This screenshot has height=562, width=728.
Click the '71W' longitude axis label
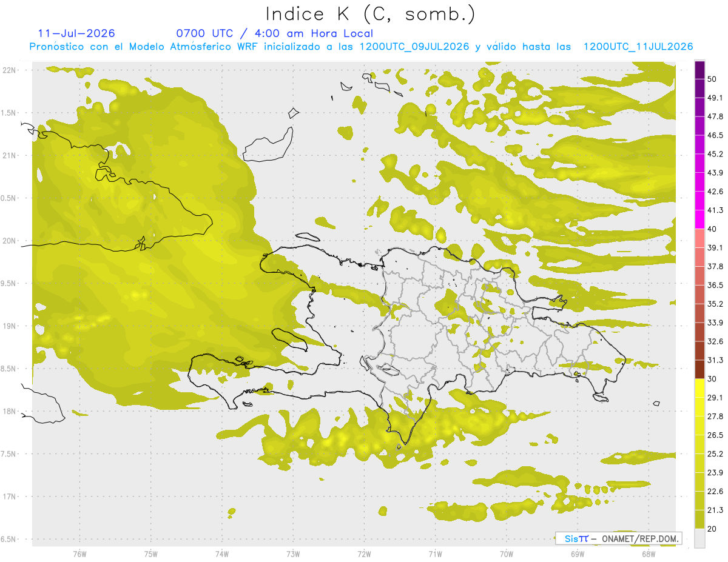point(435,554)
